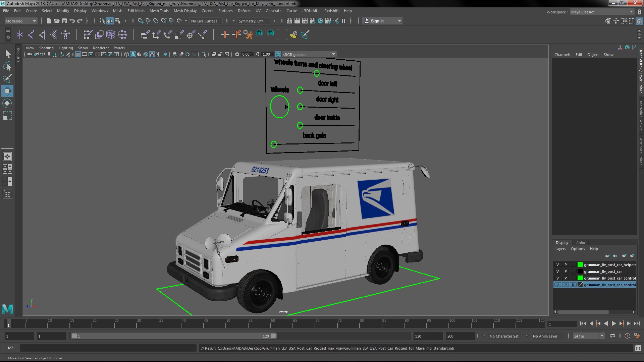Image resolution: width=644 pixels, height=362 pixels.
Task: Click green color swatch of helpers layer
Action: pyautogui.click(x=580, y=265)
